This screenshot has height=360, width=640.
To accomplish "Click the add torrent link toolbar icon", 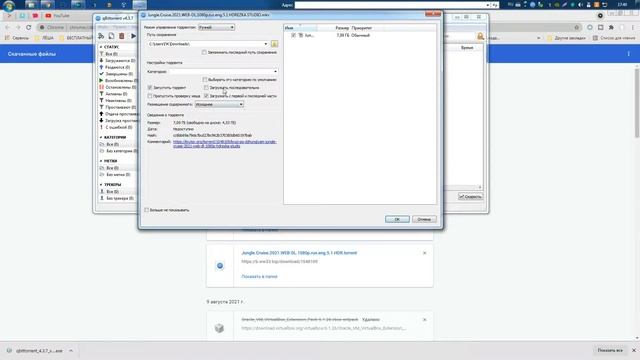I will tap(101, 36).
